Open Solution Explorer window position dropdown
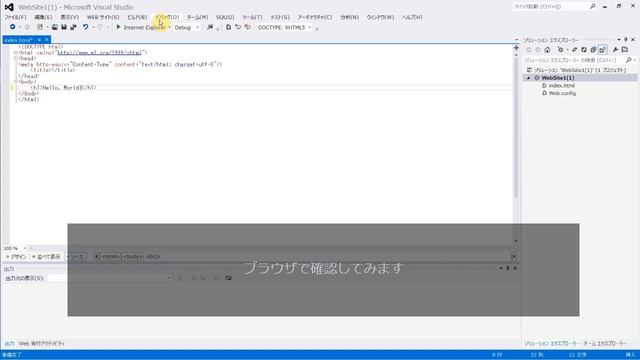This screenshot has width=640, height=360. [619, 40]
